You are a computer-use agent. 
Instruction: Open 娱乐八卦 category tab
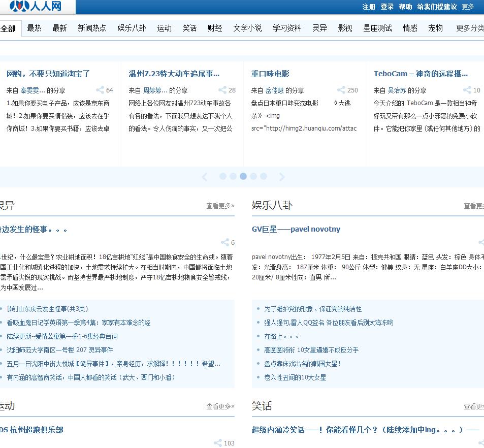(132, 28)
